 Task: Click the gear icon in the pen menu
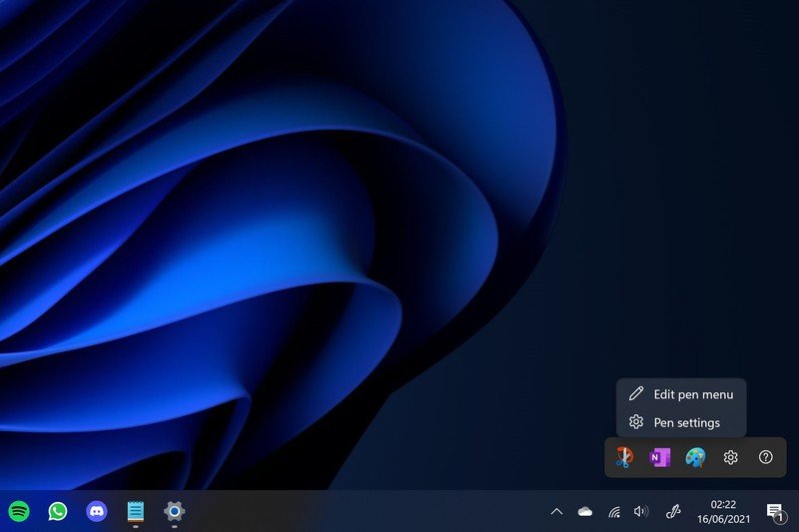[730, 457]
